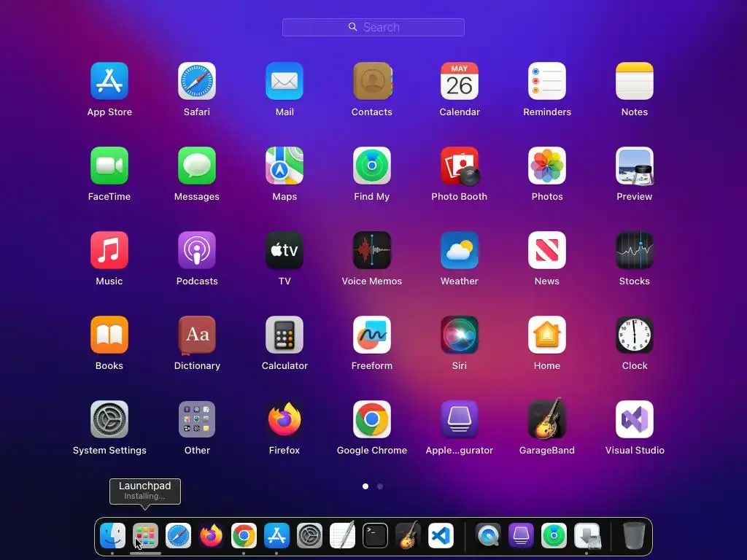Open the Preview app
This screenshot has height=560, width=747.
point(635,166)
